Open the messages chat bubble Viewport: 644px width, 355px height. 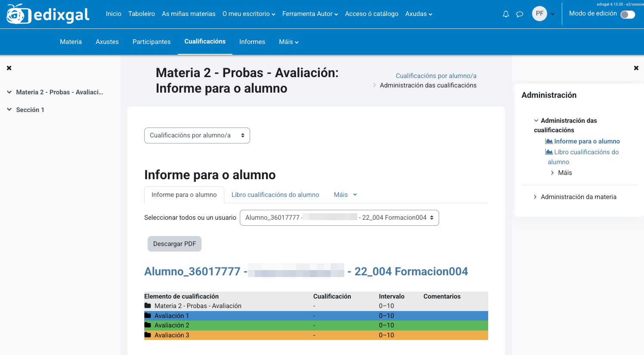pos(519,14)
